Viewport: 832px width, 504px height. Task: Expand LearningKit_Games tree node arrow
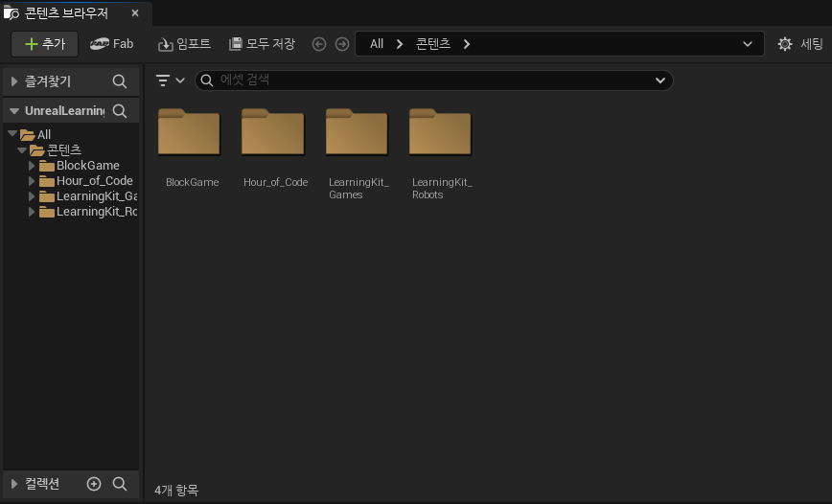point(32,196)
